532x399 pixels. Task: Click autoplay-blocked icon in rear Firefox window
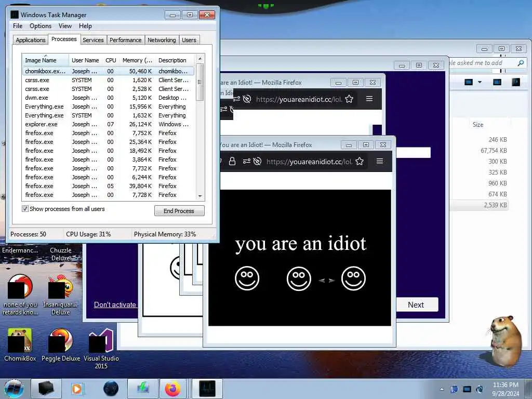click(x=247, y=99)
